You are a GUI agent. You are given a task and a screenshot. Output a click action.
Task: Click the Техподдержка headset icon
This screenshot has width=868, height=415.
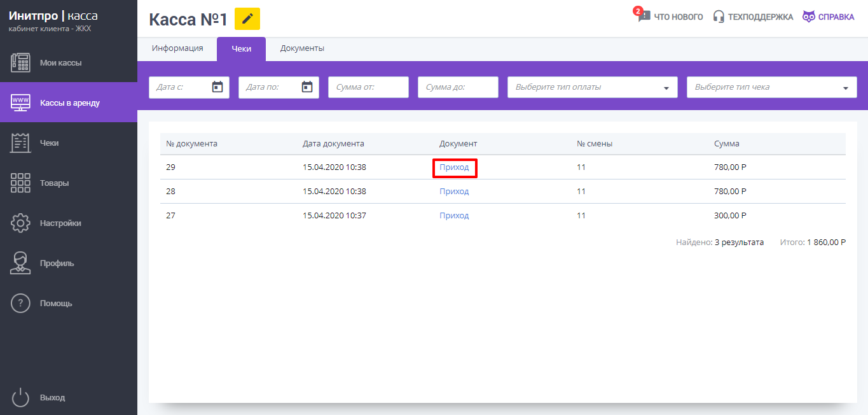tap(719, 17)
